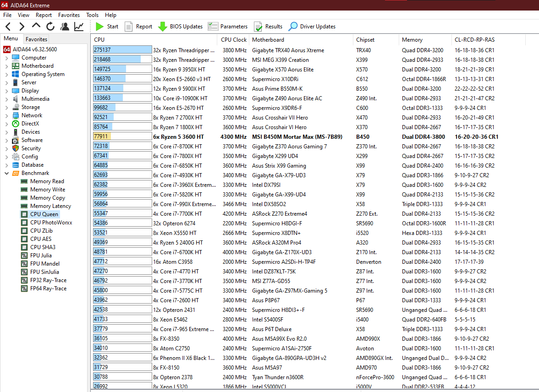Click the Security shield icon

(16, 148)
